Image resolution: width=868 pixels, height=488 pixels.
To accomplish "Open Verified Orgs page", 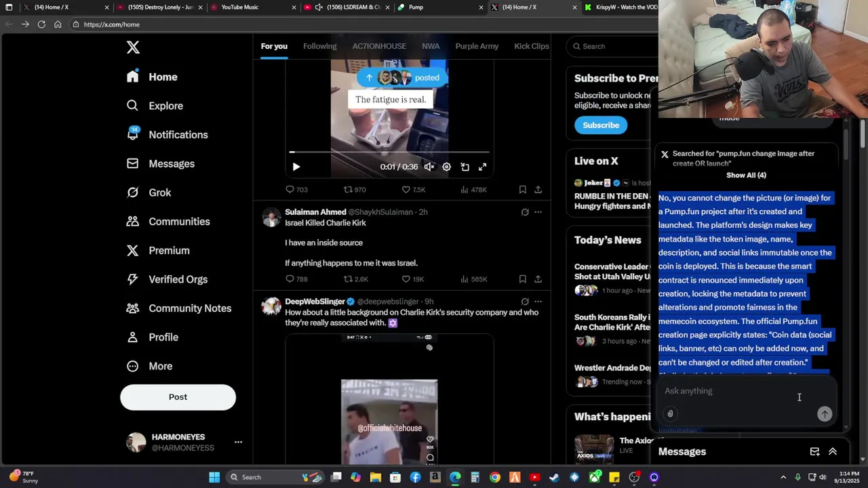I will coord(167,279).
